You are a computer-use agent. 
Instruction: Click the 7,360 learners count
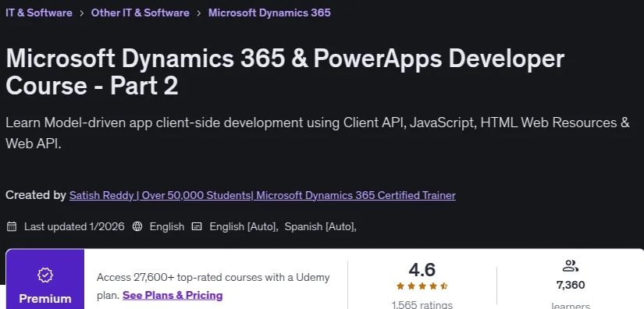[x=571, y=285]
